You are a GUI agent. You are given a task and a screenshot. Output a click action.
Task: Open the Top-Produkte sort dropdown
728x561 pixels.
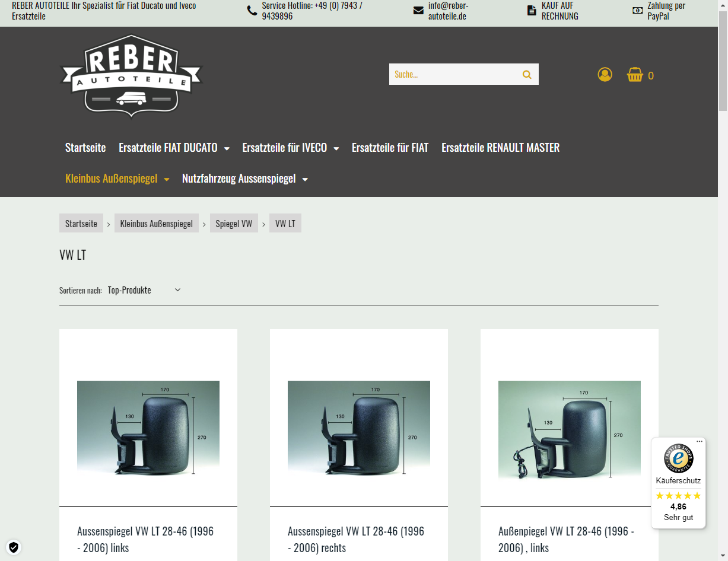point(144,290)
